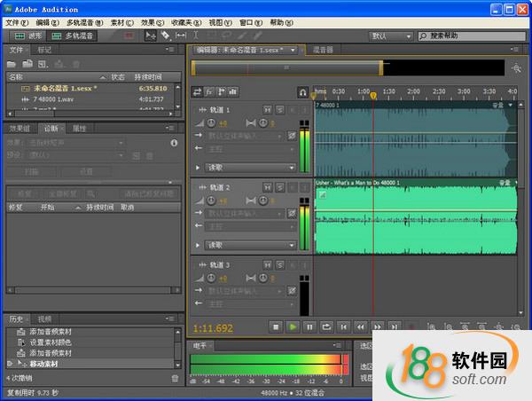Mute track 1 with M button
The width and height of the screenshot is (532, 401).
268,110
